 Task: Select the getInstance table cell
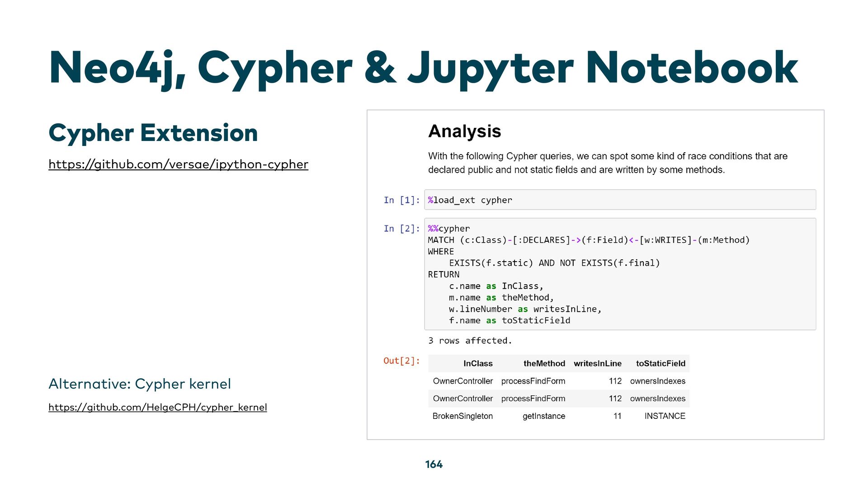(543, 416)
